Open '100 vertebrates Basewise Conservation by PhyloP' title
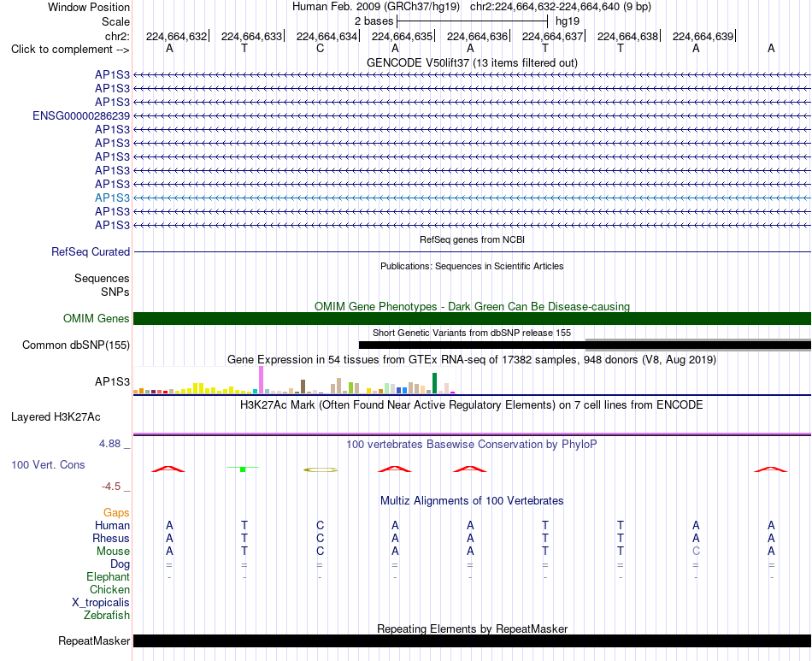The height and width of the screenshot is (661, 812). pyautogui.click(x=472, y=445)
